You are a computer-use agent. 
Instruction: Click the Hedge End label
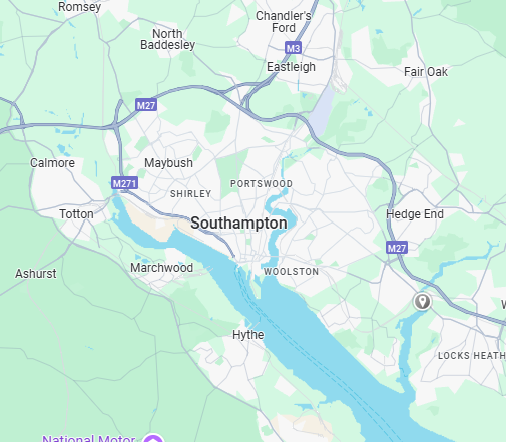tap(415, 214)
